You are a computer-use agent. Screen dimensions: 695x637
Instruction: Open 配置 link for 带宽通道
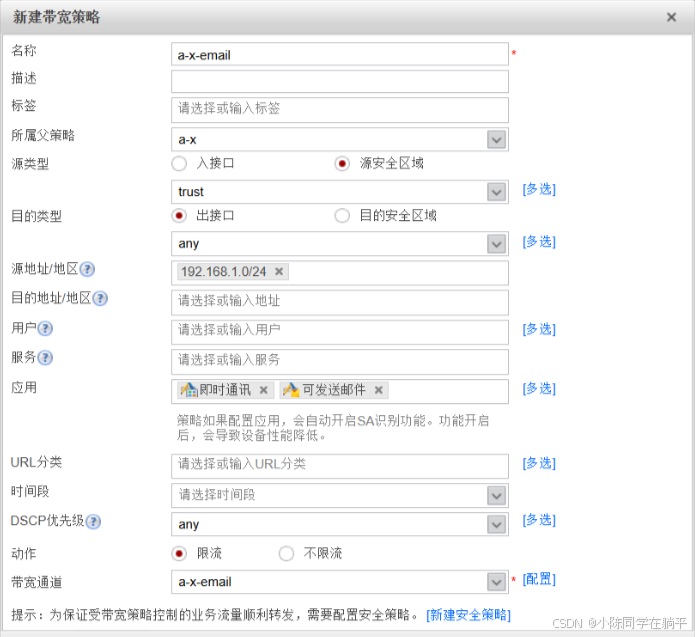(539, 579)
